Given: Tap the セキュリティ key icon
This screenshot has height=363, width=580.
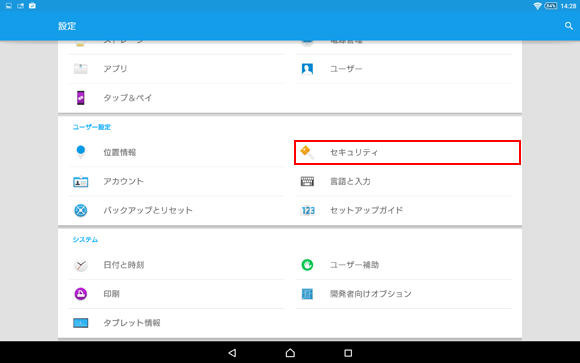Looking at the screenshot, I should (x=307, y=152).
